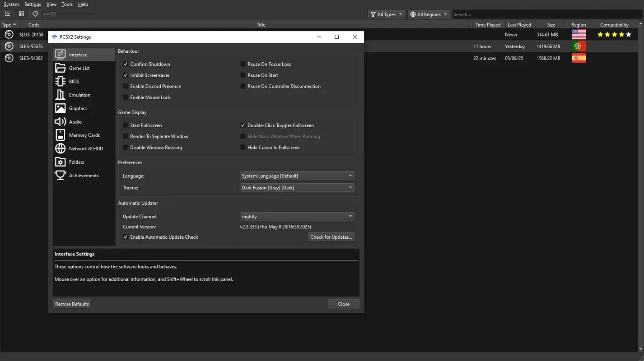Open the Network & HDD settings
The height and width of the screenshot is (361, 644).
pos(85,148)
